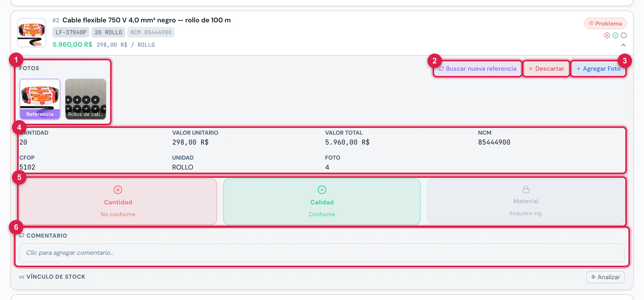Click the empty status circle icon
This screenshot has width=644, height=300.
pos(624,35)
